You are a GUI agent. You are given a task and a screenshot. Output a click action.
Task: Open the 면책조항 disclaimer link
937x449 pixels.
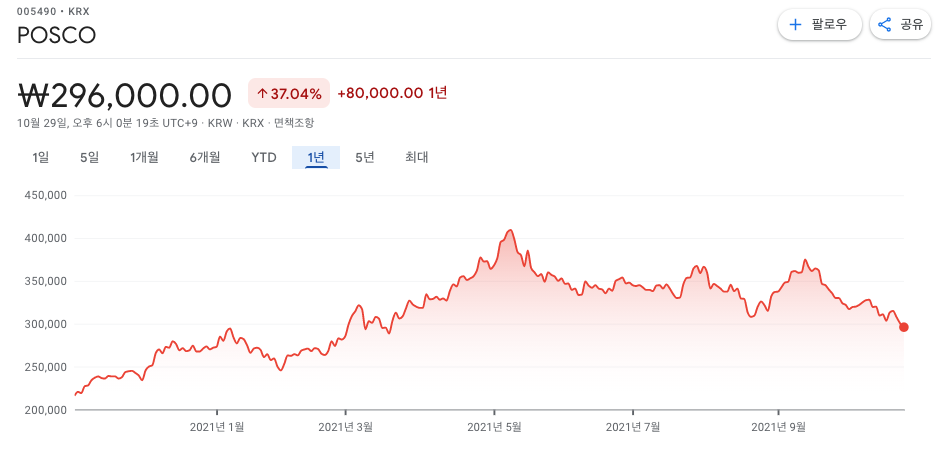293,123
